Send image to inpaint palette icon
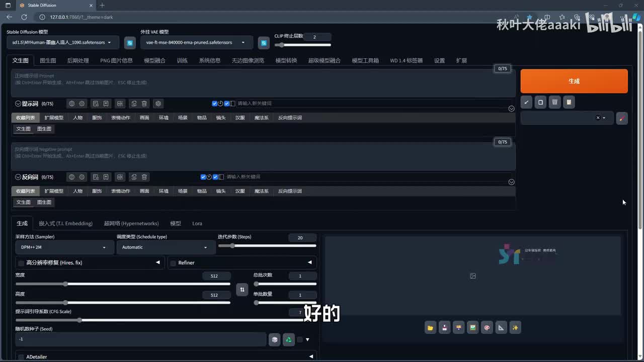Viewport: 644px width, 362px height. click(487, 328)
